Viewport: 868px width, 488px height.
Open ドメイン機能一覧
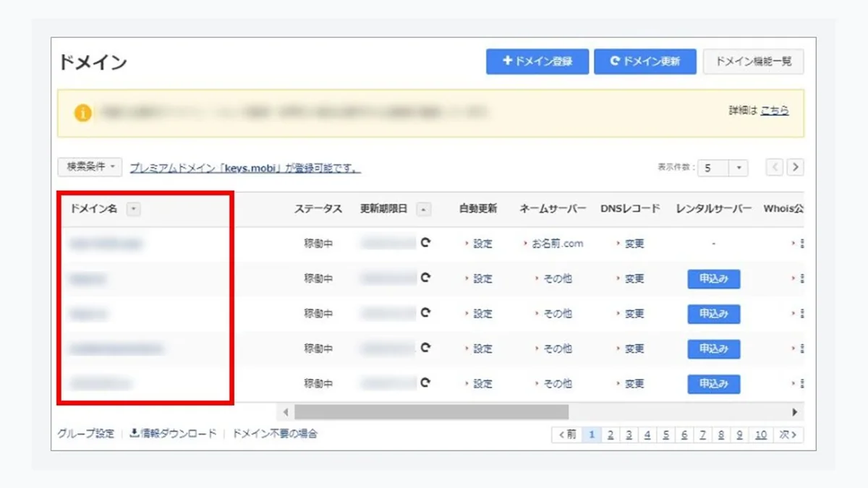click(x=753, y=61)
